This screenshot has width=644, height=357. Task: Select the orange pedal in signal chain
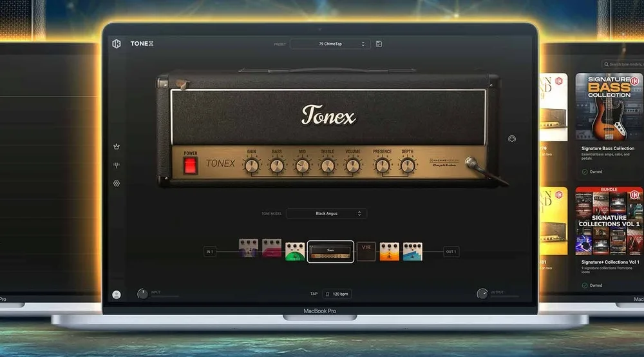coord(390,251)
